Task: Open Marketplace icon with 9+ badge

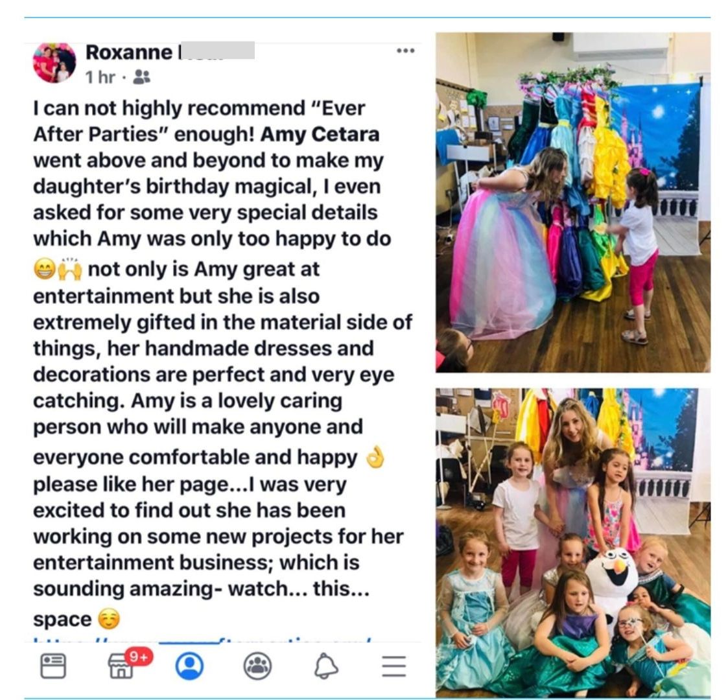Action: [x=121, y=667]
